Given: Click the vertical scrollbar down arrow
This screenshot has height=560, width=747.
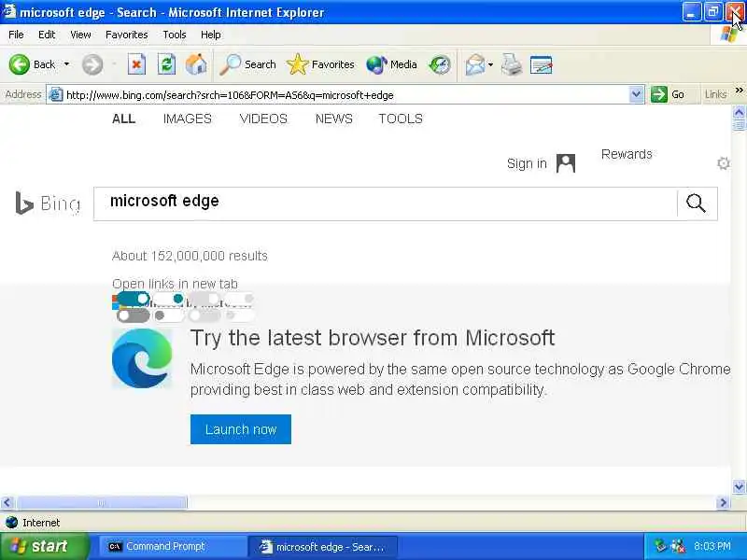Looking at the screenshot, I should tap(739, 486).
